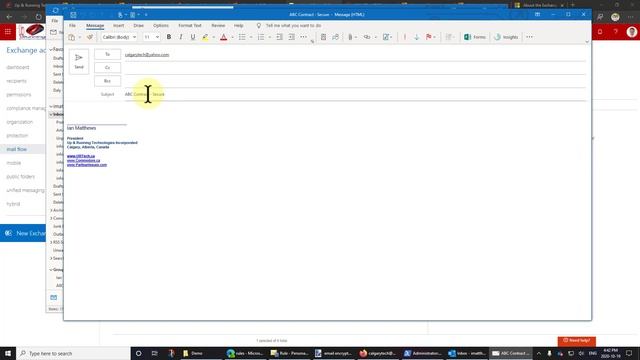
Task: Open numbering style dropdown arrow
Action: pos(269,37)
